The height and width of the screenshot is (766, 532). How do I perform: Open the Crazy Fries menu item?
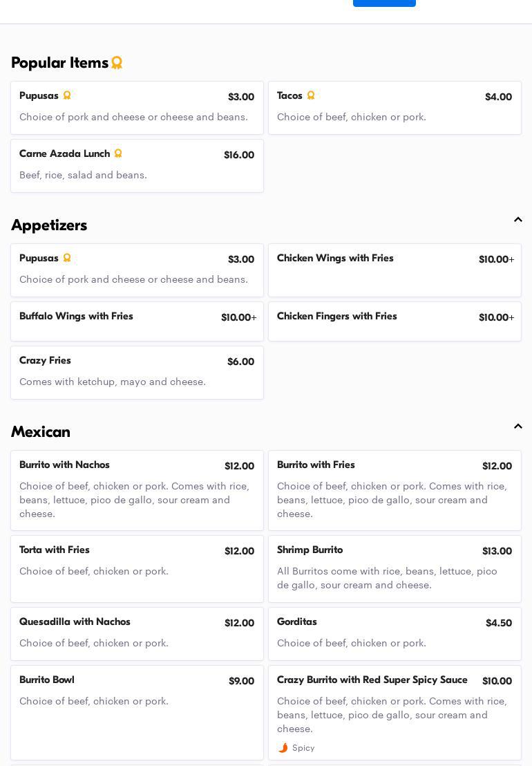tap(137, 373)
